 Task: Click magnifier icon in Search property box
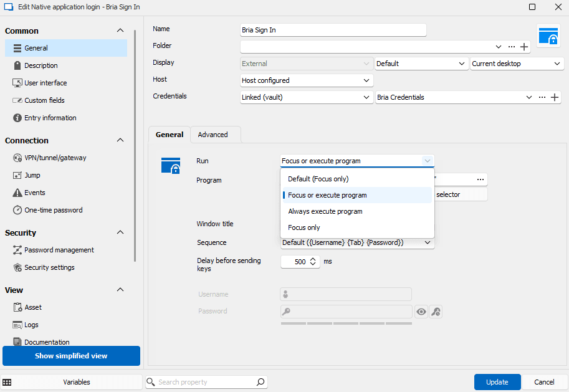click(x=261, y=382)
